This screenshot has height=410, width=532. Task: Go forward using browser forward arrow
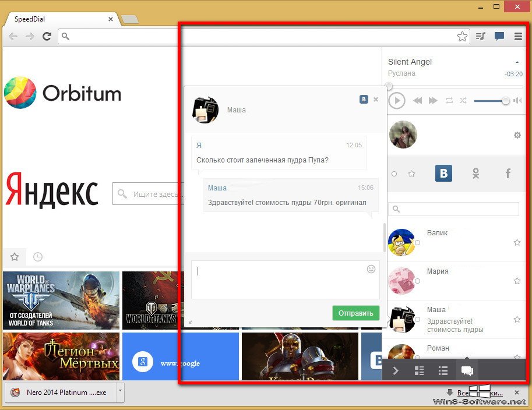pyautogui.click(x=30, y=36)
